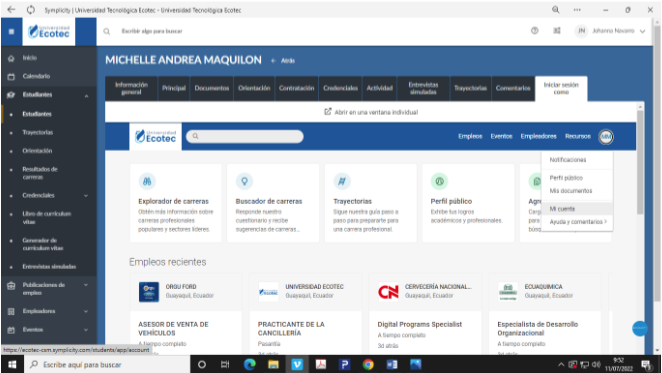Collapse the Estudiantes sidebar section
The height and width of the screenshot is (373, 662).
[x=87, y=96]
